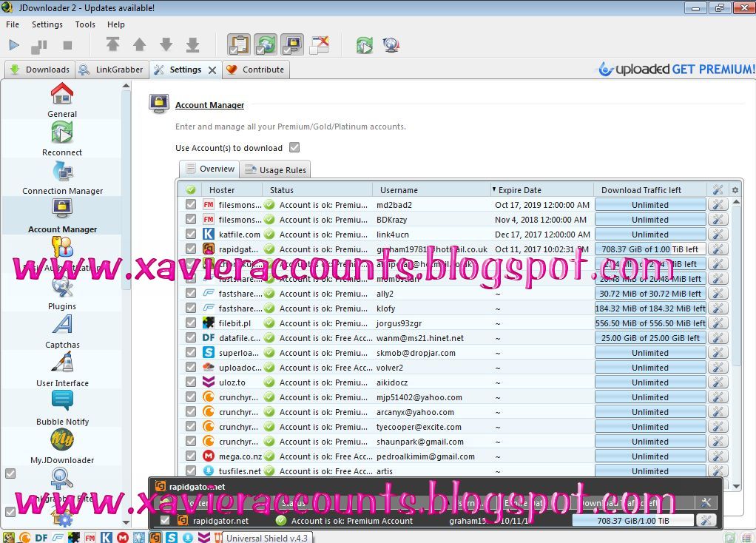Open the Help menu
The width and height of the screenshot is (756, 543).
pos(115,24)
